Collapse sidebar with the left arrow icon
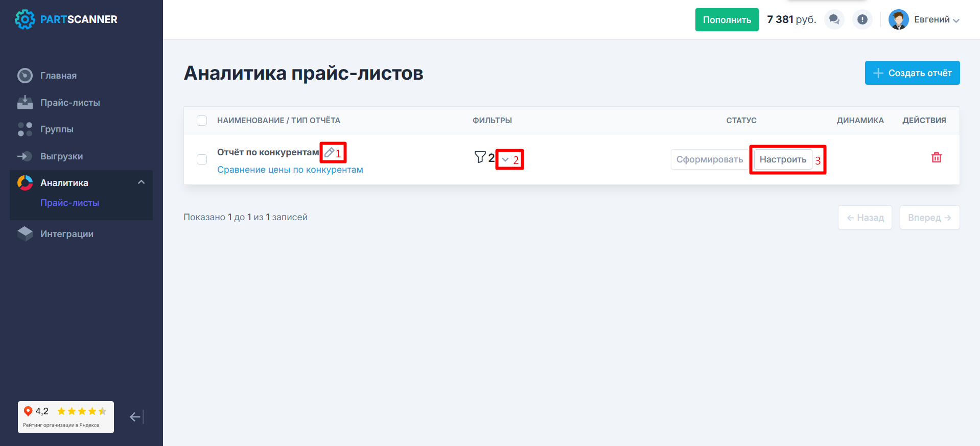 pyautogui.click(x=136, y=417)
